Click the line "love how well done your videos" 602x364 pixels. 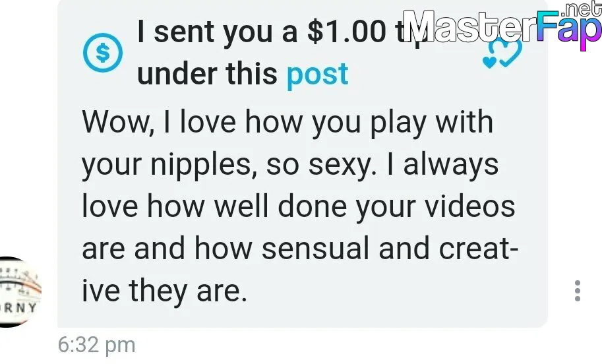pos(298,207)
